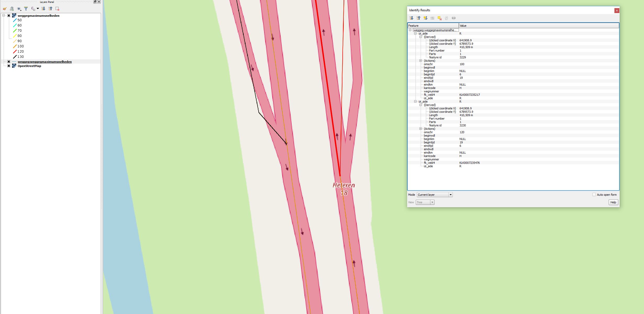Open layer styling panel brush icon

[5, 9]
